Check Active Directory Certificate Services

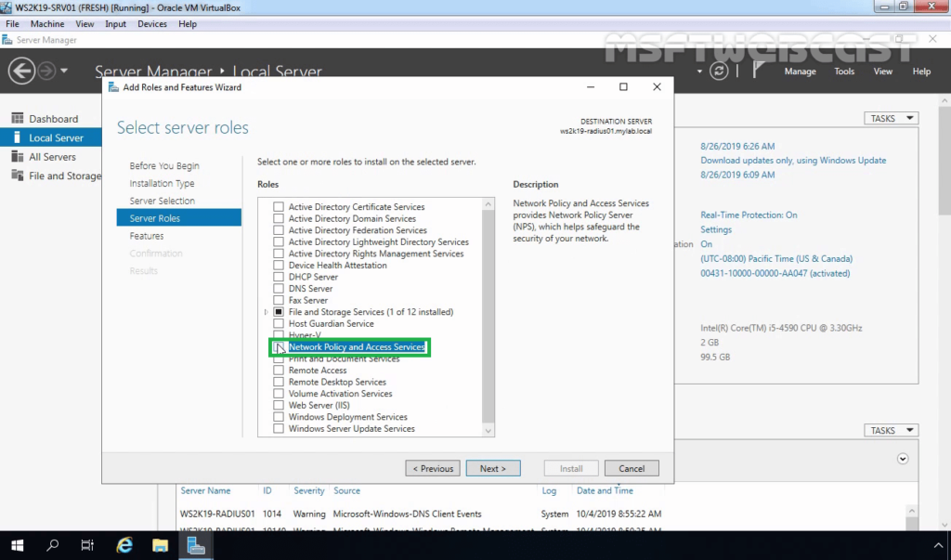tap(279, 207)
